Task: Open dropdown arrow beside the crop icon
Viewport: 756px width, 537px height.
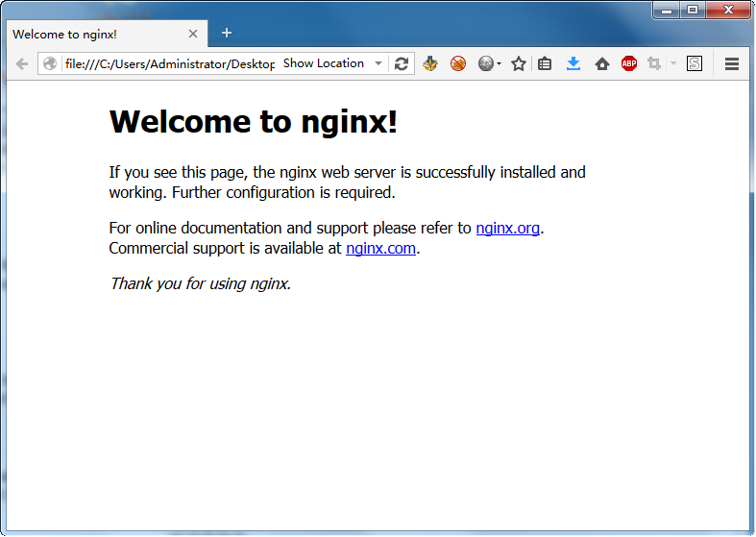Action: (x=673, y=63)
